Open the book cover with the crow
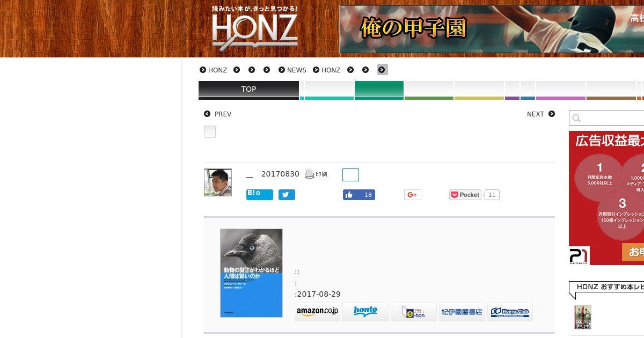 tap(251, 273)
